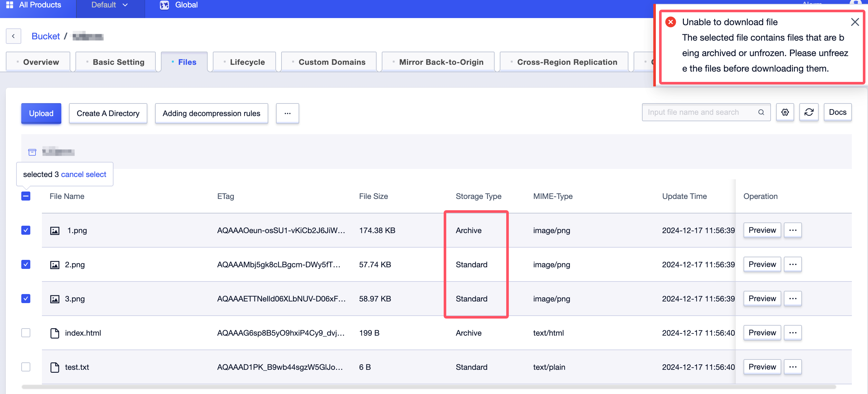The width and height of the screenshot is (868, 394).
Task: Open the Docs button
Action: click(x=837, y=112)
